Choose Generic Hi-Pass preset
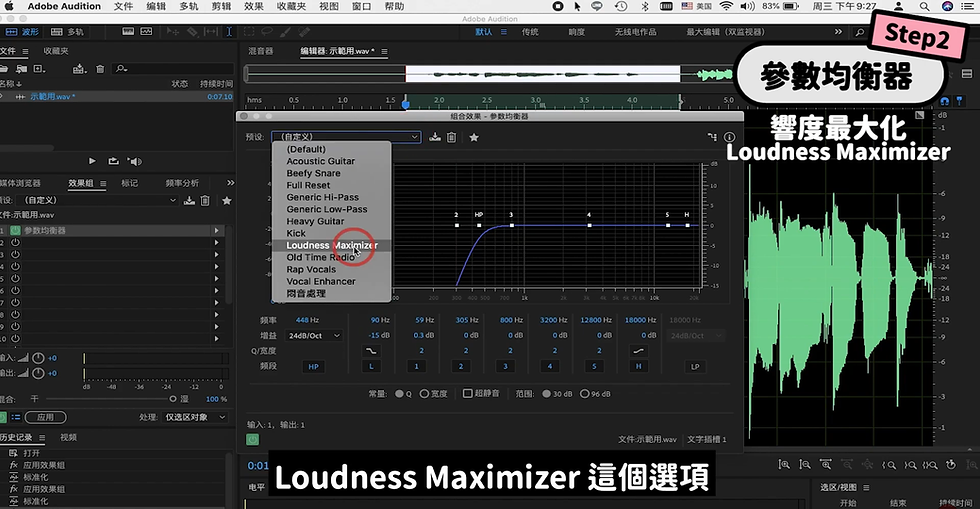The image size is (980, 509). [322, 197]
